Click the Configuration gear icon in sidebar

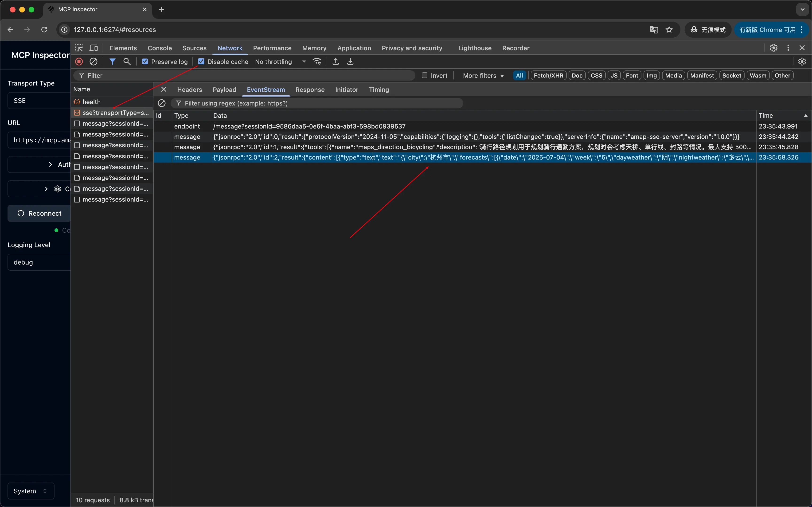58,189
